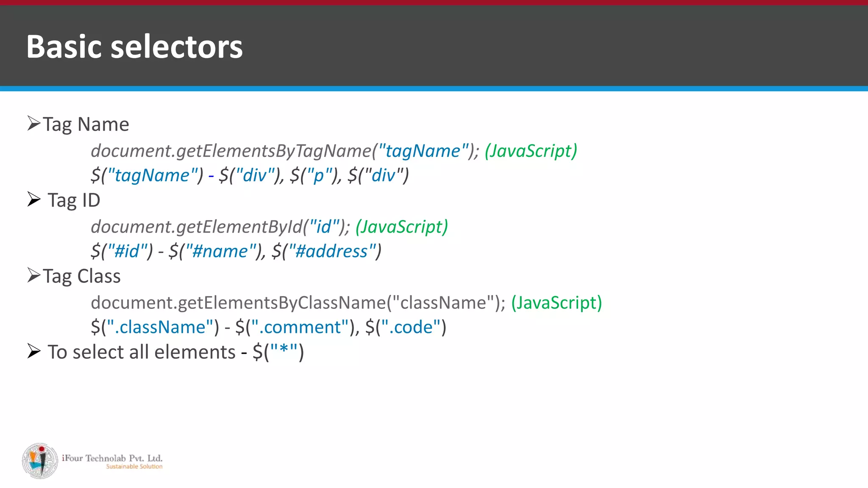Click the arrow bullet before To select all

[x=34, y=351]
